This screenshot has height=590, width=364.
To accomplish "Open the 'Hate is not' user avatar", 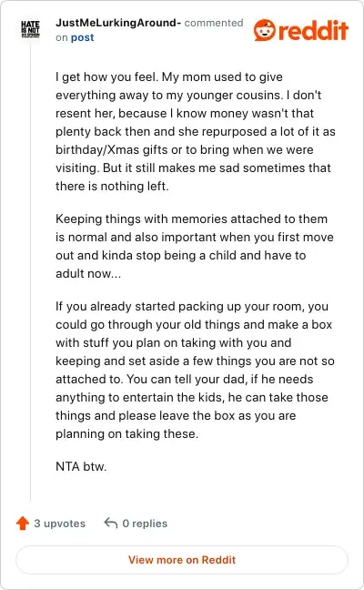I will coord(30,29).
